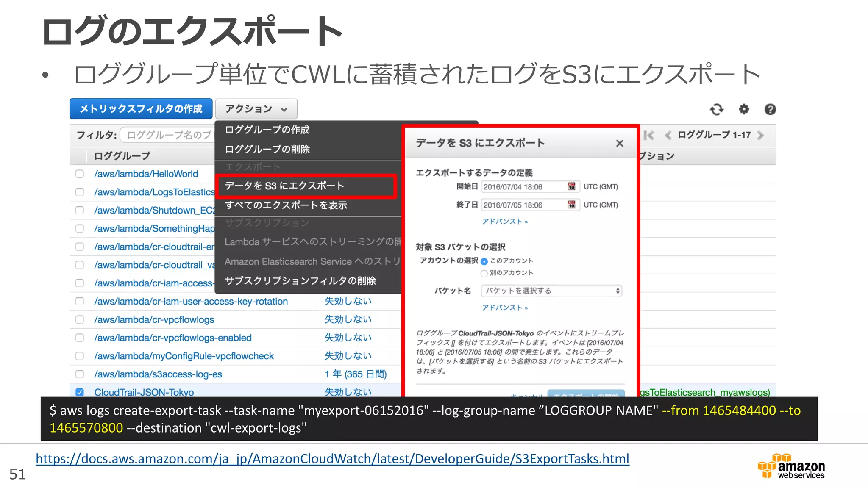Open the CloudTrail-JSON-Tokyo log group
This screenshot has width=868, height=488.
pyautogui.click(x=144, y=392)
